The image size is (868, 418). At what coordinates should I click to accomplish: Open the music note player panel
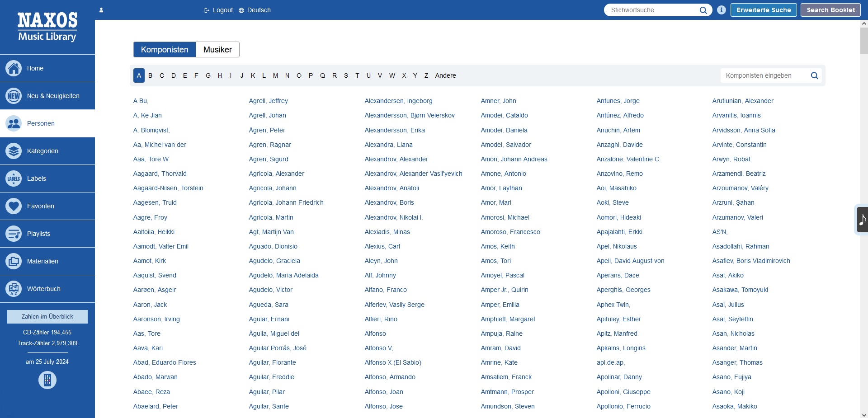coord(862,219)
